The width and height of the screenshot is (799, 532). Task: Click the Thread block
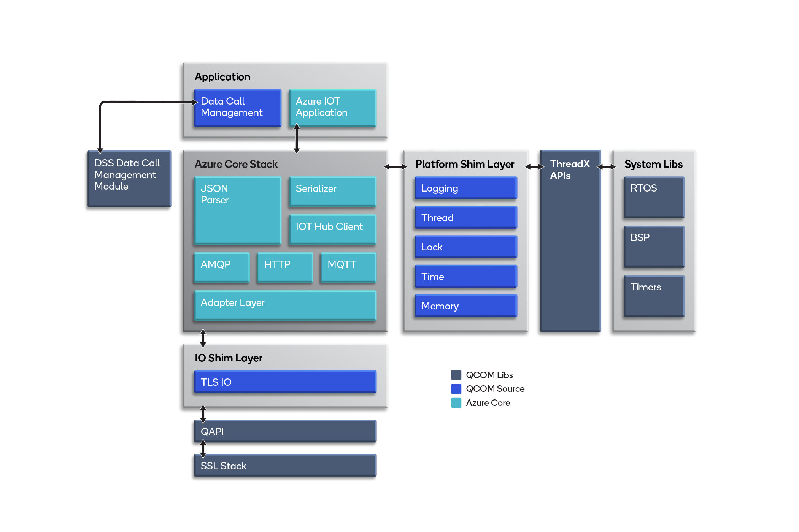[x=466, y=217]
